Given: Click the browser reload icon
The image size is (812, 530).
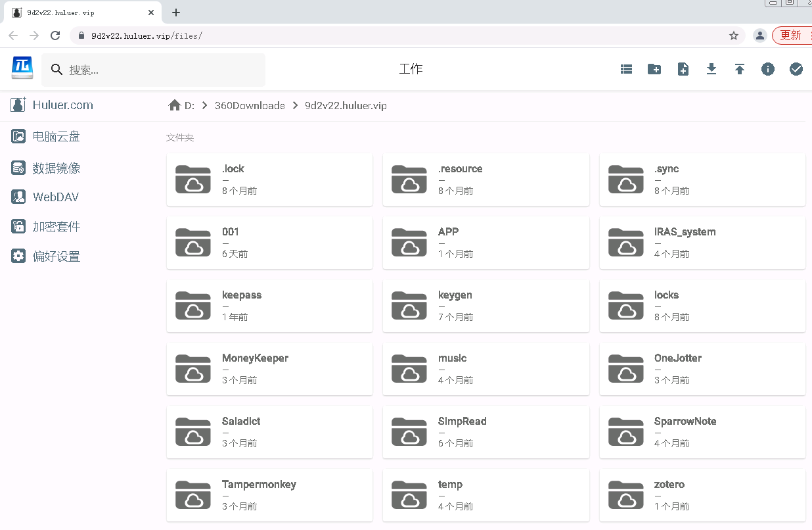Looking at the screenshot, I should tap(55, 36).
